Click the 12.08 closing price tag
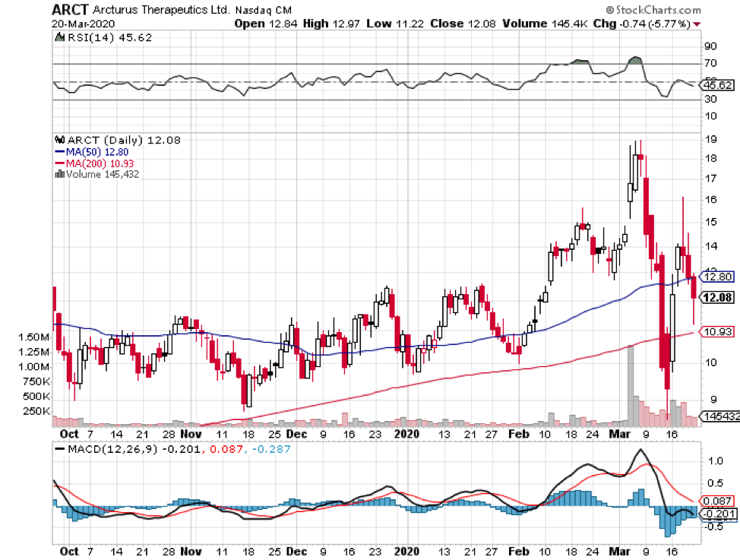Image resolution: width=740 pixels, height=560 pixels. [717, 298]
